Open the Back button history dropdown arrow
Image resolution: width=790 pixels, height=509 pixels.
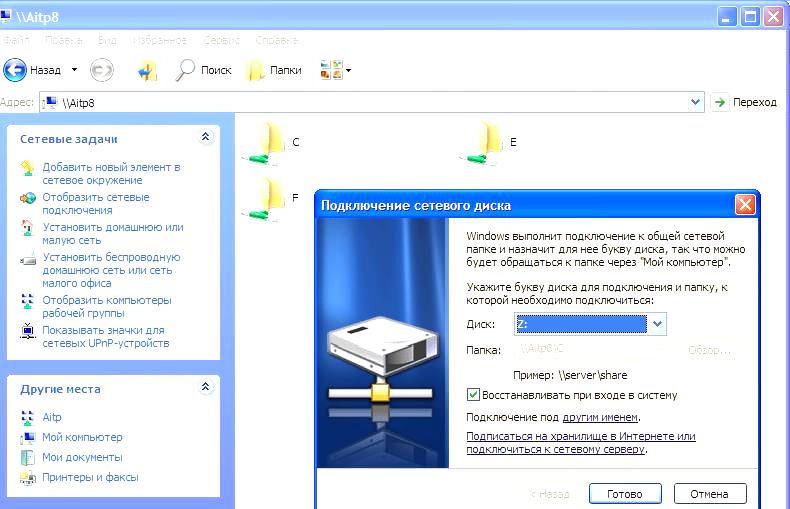click(74, 70)
